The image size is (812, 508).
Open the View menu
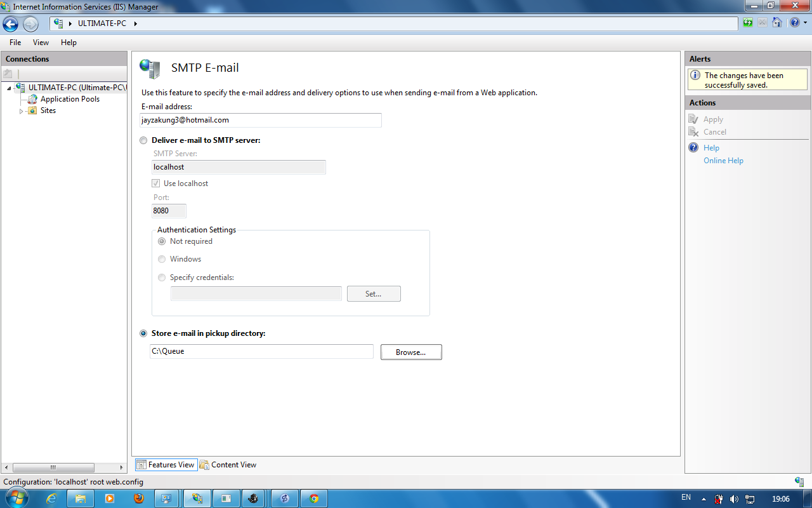41,43
